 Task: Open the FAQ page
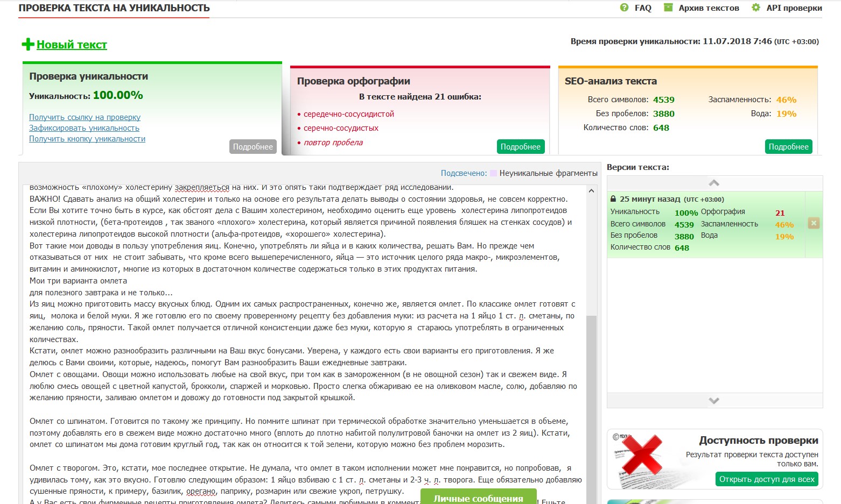643,8
